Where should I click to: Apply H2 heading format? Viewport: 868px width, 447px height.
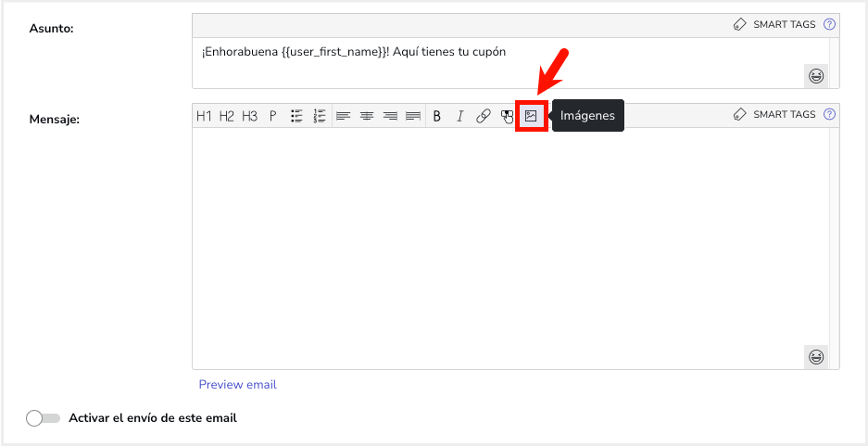[x=227, y=116]
